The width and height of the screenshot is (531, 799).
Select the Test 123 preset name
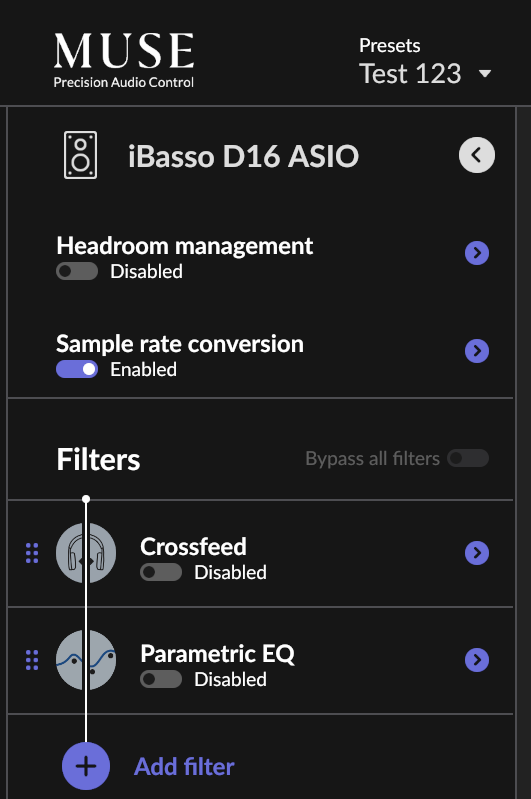pyautogui.click(x=410, y=73)
